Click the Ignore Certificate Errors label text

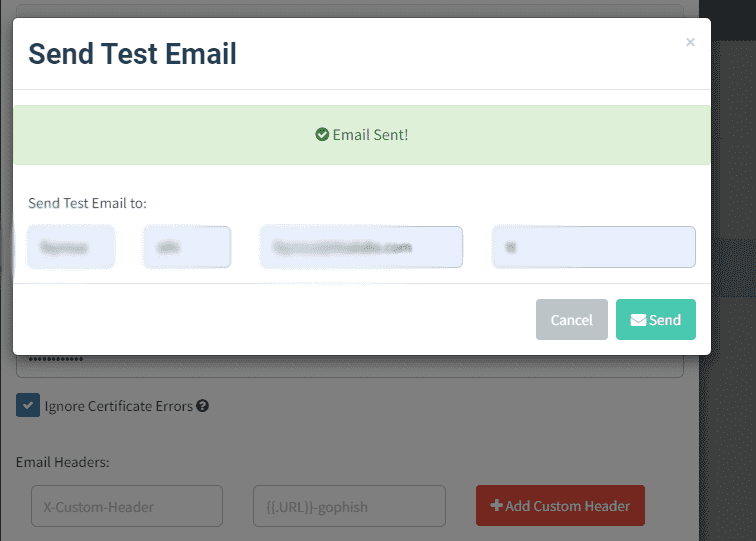(119, 406)
